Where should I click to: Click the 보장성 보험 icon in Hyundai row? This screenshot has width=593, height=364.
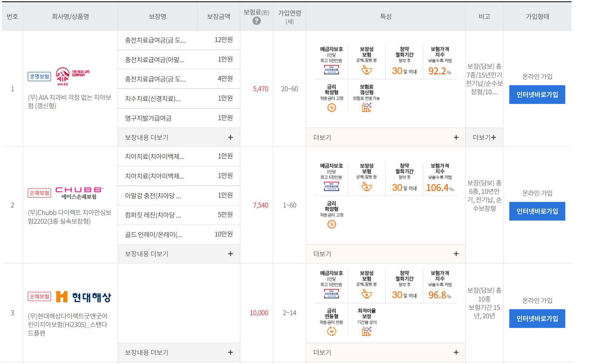pos(366,294)
